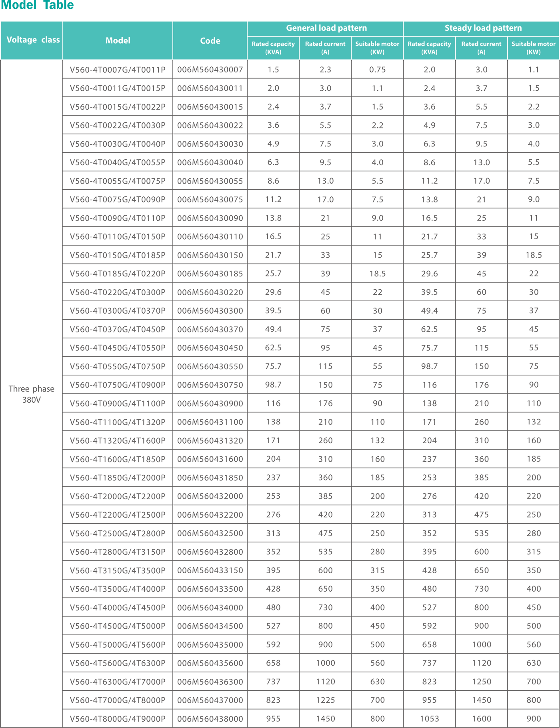Click Rated current (A) under Steady load pattern
This screenshot has width=560, height=728.
tap(481, 48)
